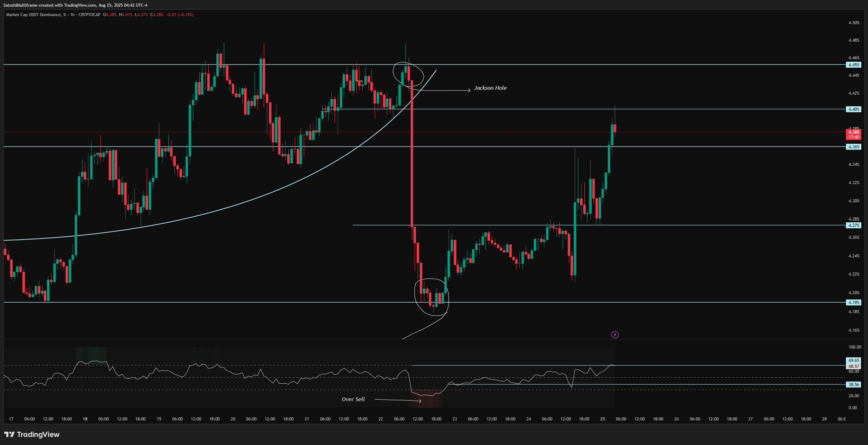Click the 4.48% tick on price axis

[854, 40]
